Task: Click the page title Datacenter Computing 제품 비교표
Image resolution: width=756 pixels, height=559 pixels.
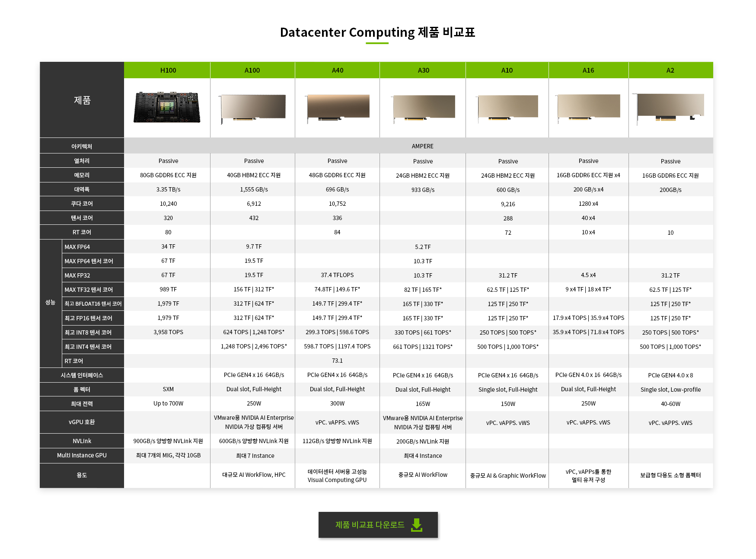Action: coord(378,32)
